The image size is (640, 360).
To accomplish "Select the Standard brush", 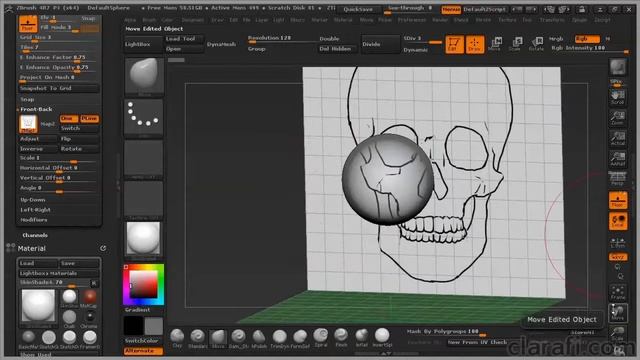I will point(198,338).
